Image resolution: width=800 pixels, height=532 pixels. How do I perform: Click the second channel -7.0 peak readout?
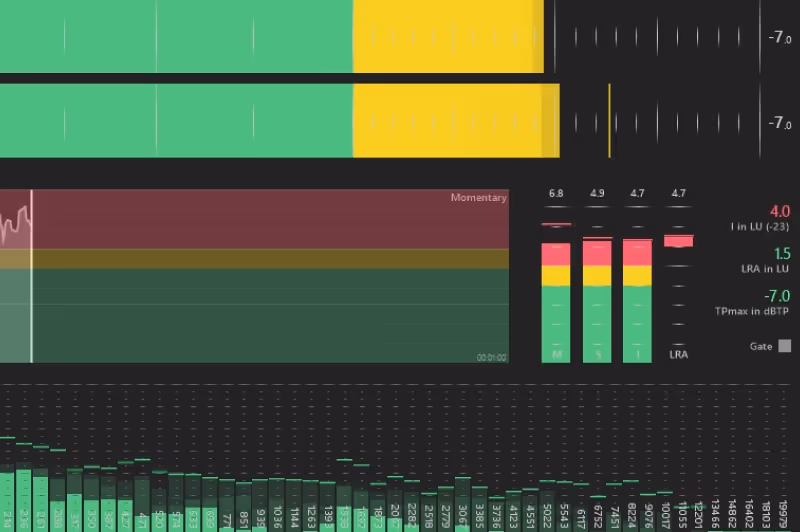779,123
